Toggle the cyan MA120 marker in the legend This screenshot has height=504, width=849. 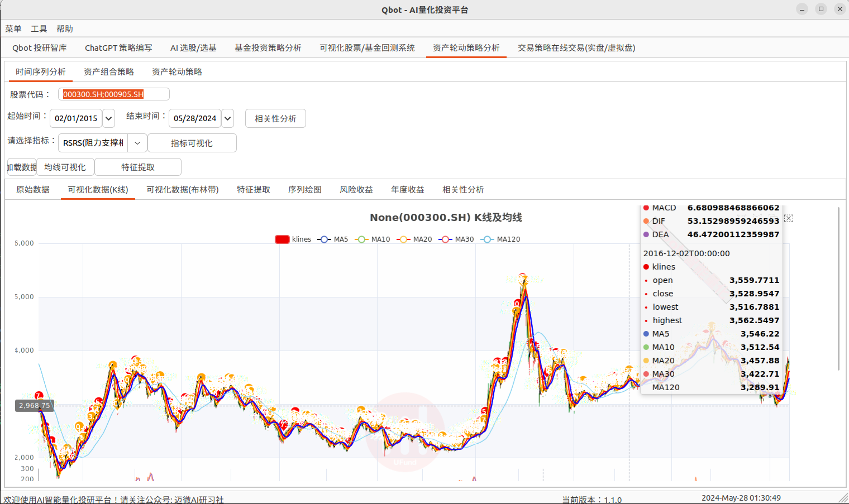(x=487, y=239)
